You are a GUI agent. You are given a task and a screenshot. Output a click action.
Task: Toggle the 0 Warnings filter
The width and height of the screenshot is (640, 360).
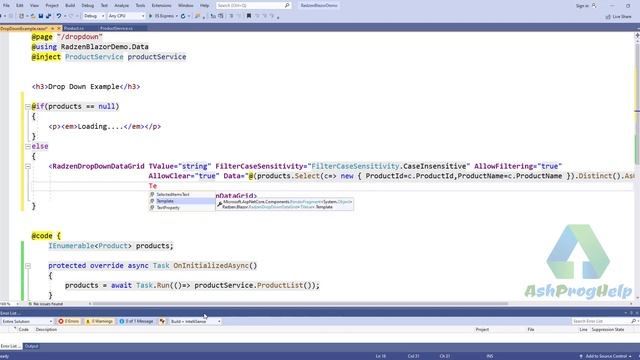point(99,321)
